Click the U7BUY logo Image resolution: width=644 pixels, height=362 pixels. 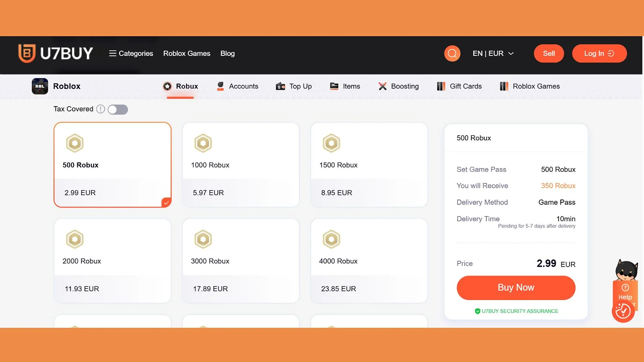click(x=56, y=53)
